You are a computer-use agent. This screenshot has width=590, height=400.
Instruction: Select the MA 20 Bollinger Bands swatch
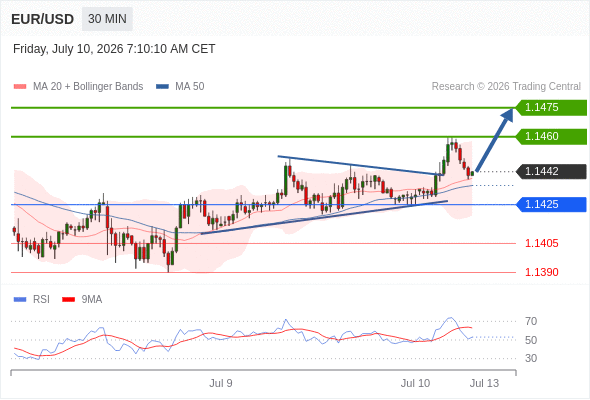pyautogui.click(x=20, y=87)
